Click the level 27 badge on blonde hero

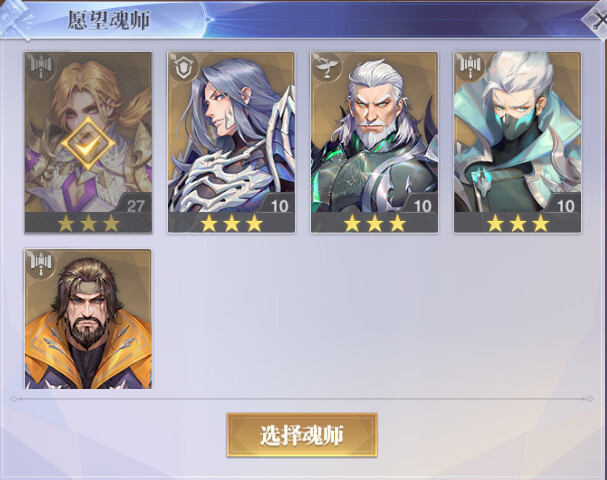(x=135, y=206)
